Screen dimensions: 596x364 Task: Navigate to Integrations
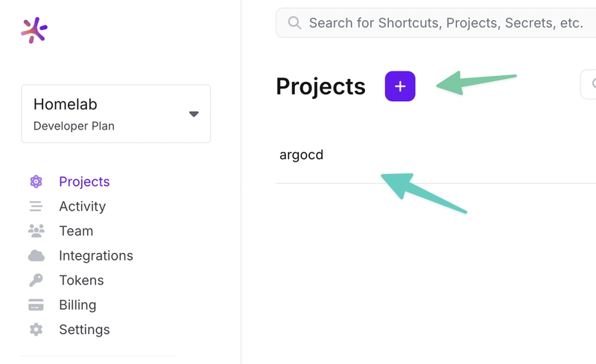coord(96,256)
